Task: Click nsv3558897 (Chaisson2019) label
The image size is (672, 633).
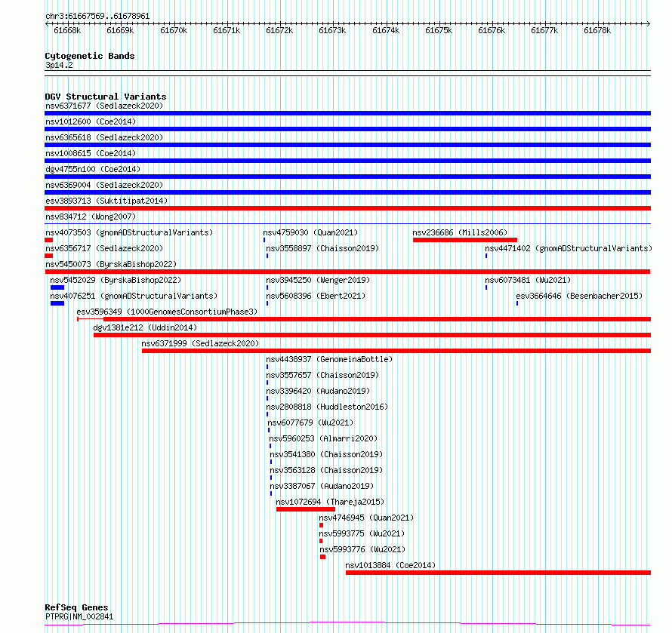Action: (322, 248)
